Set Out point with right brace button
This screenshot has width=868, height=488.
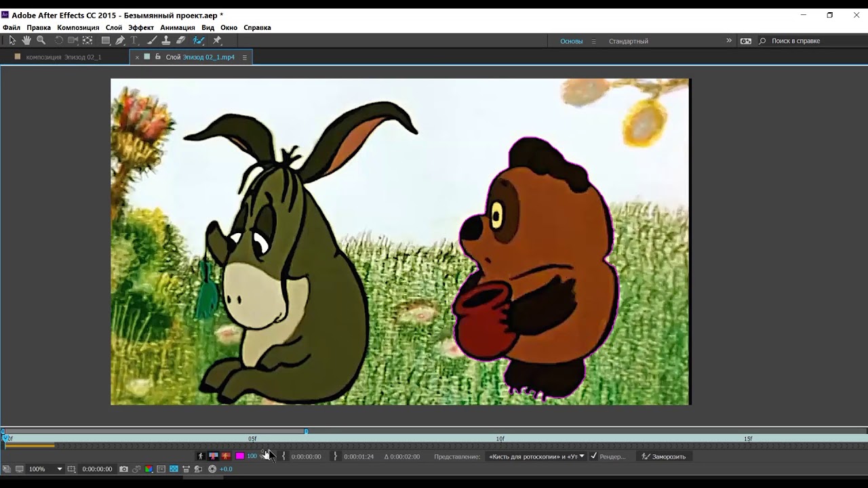(335, 456)
